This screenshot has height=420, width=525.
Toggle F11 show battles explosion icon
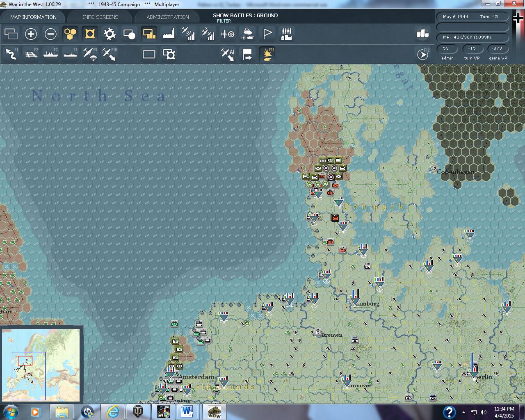click(267, 54)
